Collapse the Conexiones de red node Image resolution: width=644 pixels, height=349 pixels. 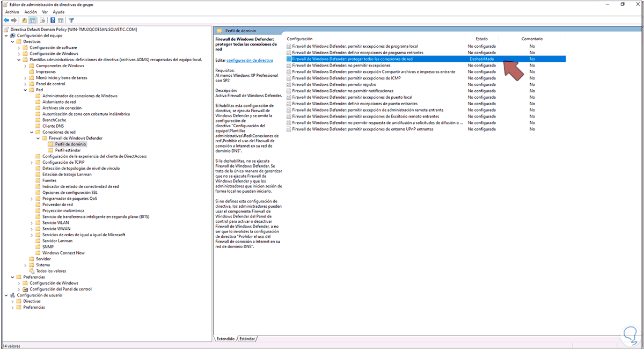(32, 132)
